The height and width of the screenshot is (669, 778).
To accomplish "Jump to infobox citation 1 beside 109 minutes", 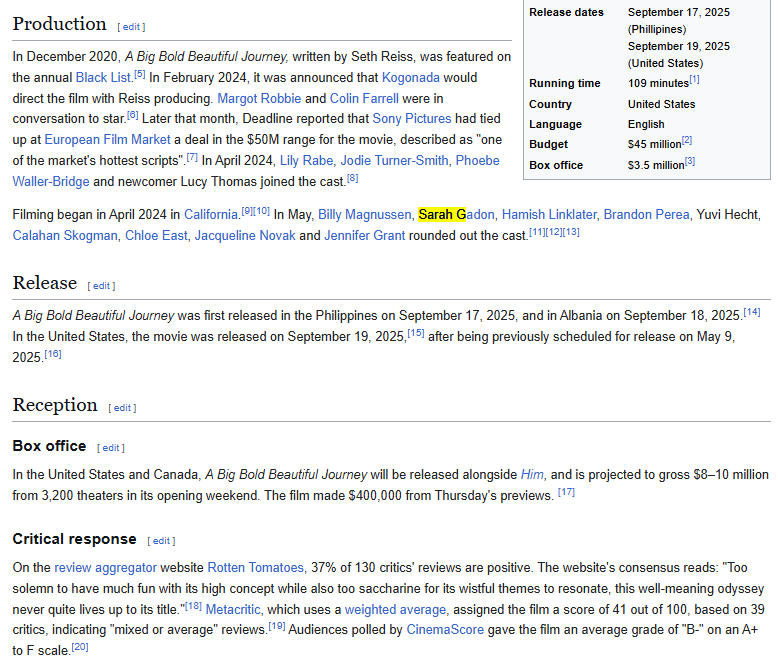I will pos(694,79).
